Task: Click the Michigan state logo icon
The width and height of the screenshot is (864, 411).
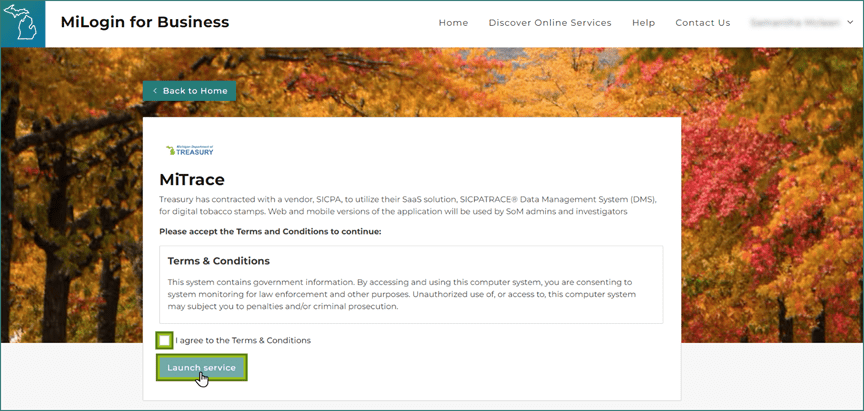Action: [x=22, y=24]
